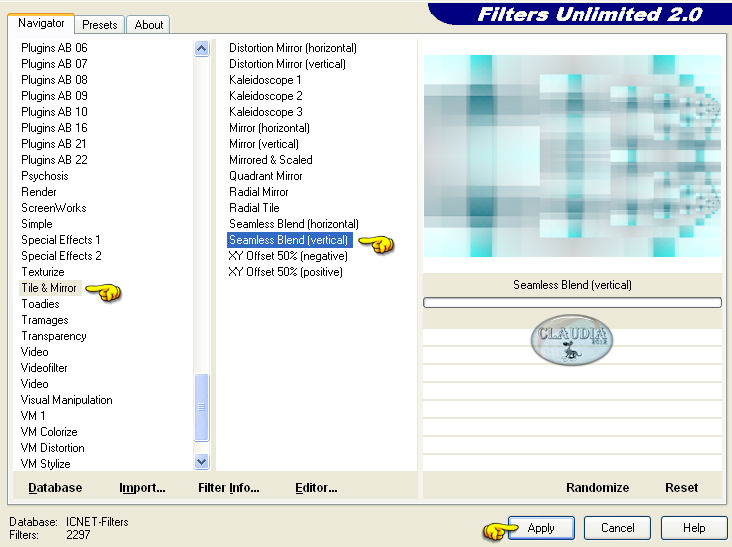The width and height of the screenshot is (732, 547).
Task: Choose Seamless Blend (vertical) filter
Action: coord(289,240)
